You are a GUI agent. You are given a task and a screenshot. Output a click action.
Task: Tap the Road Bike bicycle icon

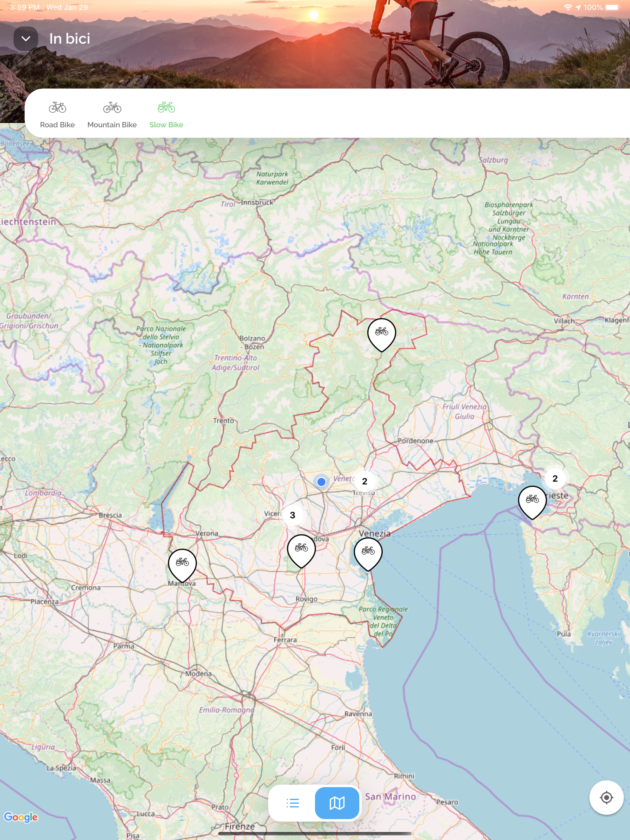(x=58, y=108)
